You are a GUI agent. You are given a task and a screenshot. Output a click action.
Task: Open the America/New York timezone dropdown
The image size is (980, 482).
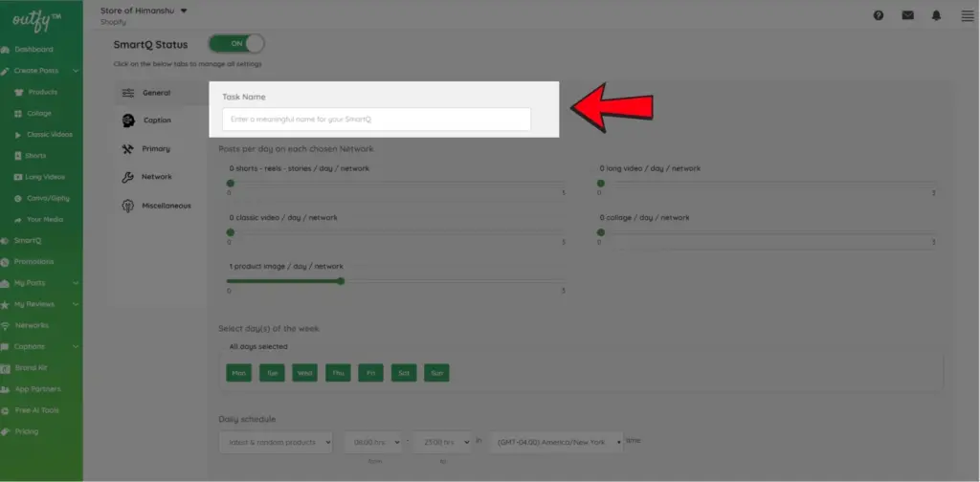click(555, 442)
